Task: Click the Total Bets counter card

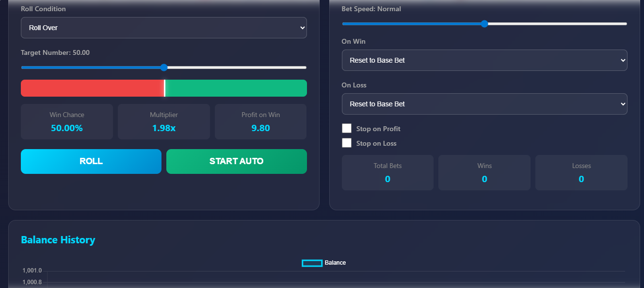Action: [x=387, y=173]
